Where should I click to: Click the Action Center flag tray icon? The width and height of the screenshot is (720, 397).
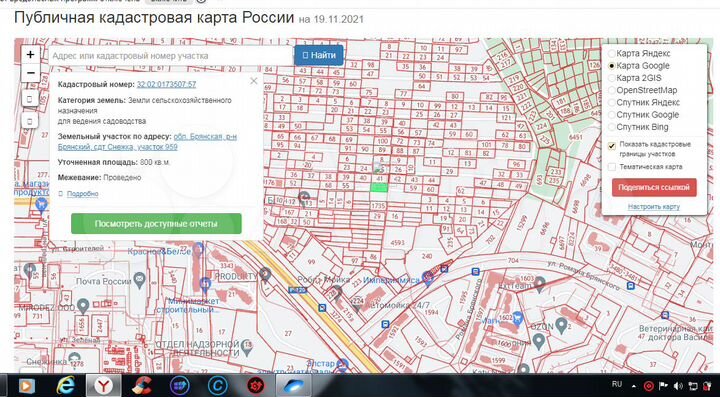pyautogui.click(x=663, y=386)
